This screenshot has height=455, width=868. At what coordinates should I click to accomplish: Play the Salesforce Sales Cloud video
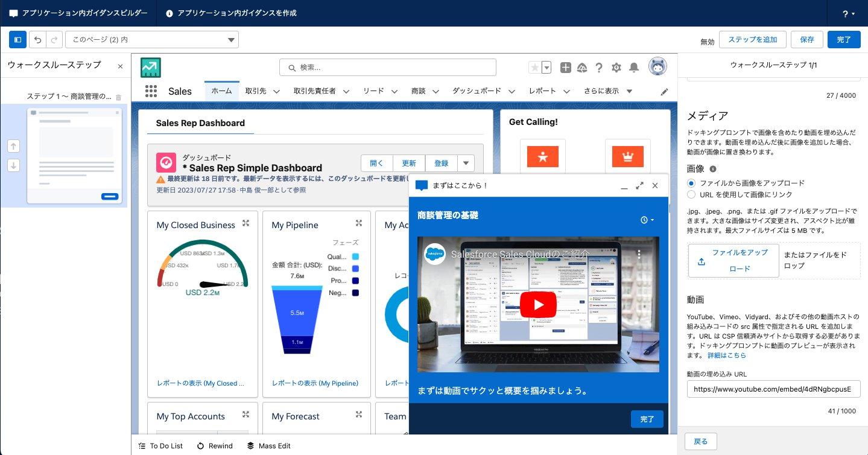pyautogui.click(x=538, y=304)
